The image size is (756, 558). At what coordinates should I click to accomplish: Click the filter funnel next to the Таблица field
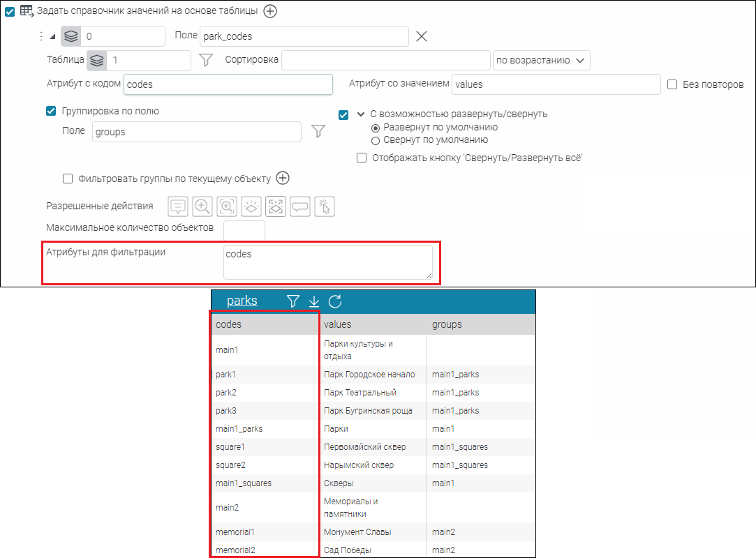[205, 61]
